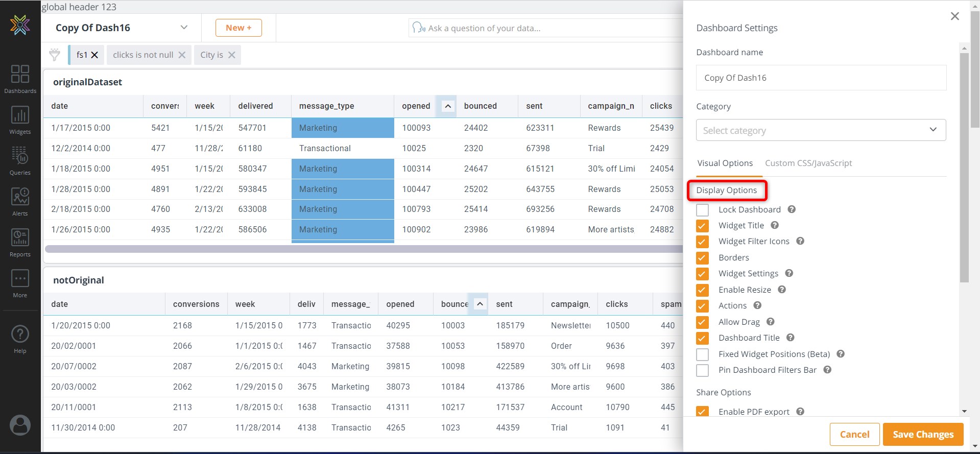Remove the fs1 filter chip
Screen dimensions: 980x454
pos(94,55)
